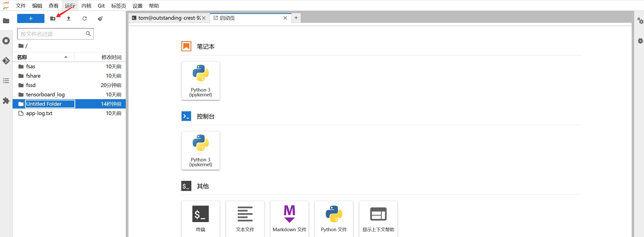Screen dimensions: 644x237
Task: Click the 笔记本 section bookmark icon
Action: [x=186, y=46]
